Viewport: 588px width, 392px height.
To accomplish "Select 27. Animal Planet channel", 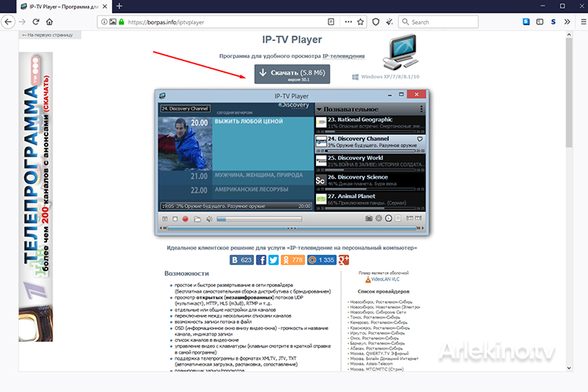I will tap(370, 201).
